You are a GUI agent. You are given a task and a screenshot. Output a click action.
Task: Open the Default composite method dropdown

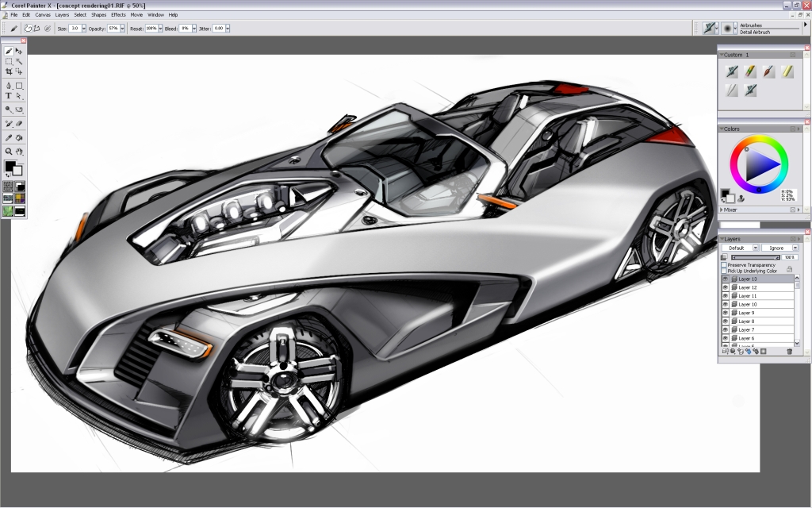coord(755,248)
